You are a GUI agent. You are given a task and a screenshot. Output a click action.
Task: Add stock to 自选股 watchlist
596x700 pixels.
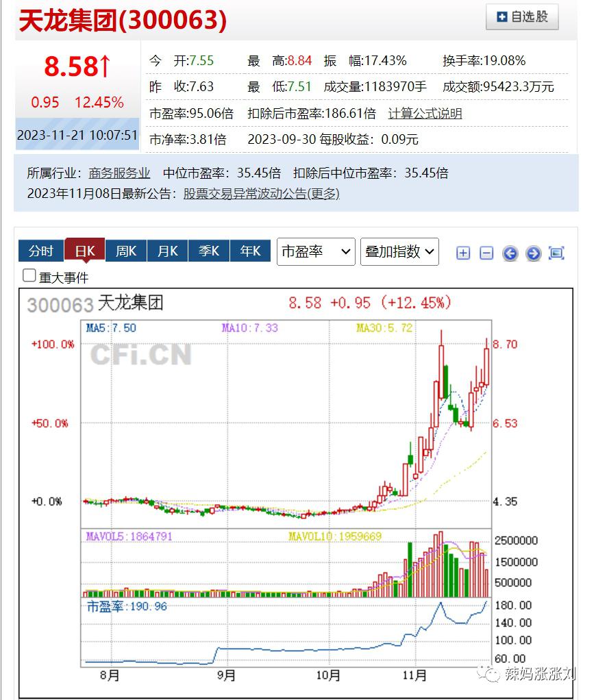click(x=522, y=17)
